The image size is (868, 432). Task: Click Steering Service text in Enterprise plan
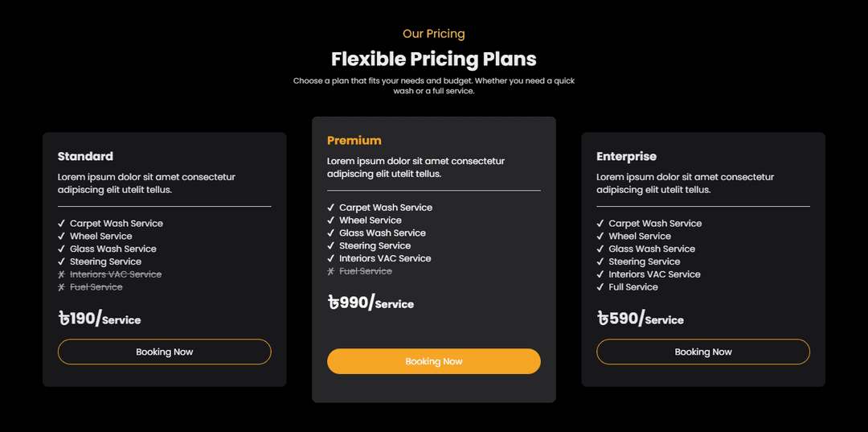tap(644, 261)
